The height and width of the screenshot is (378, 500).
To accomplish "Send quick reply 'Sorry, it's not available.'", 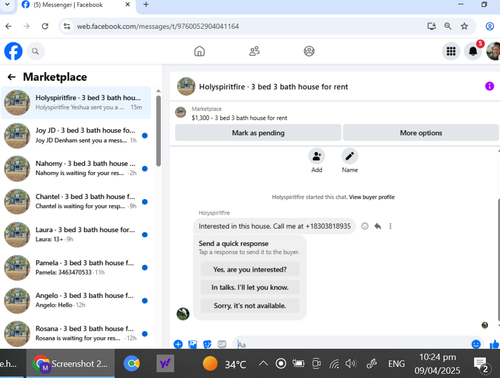I will (x=250, y=305).
